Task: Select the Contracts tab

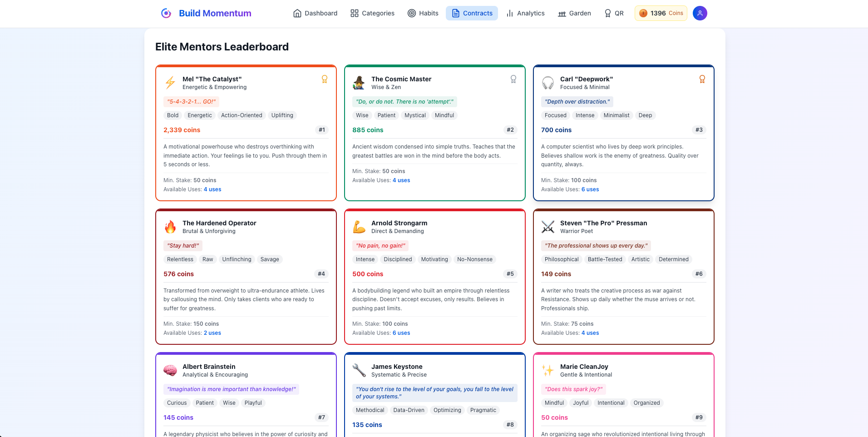Action: (x=472, y=13)
